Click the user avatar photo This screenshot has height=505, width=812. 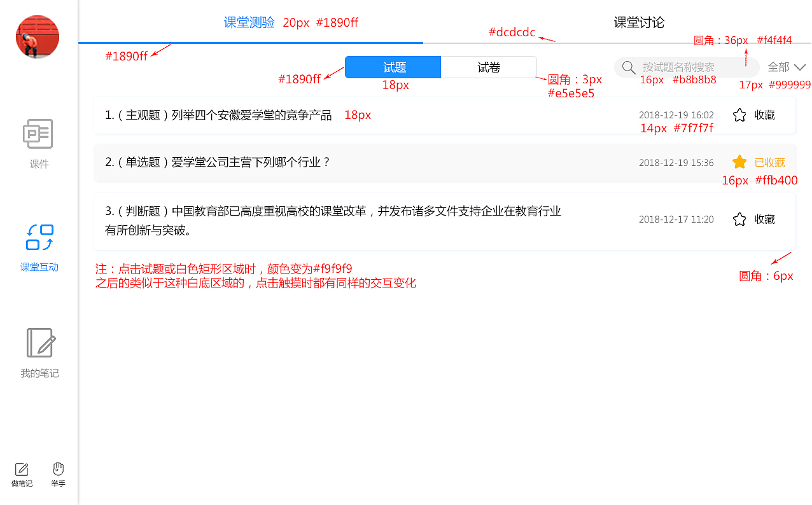37,36
